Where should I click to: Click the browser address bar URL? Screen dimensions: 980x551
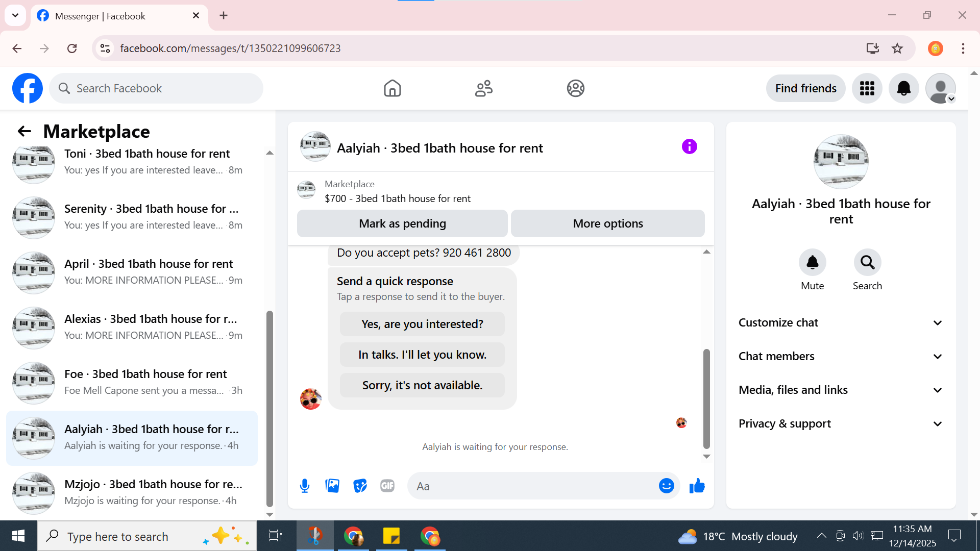point(230,48)
